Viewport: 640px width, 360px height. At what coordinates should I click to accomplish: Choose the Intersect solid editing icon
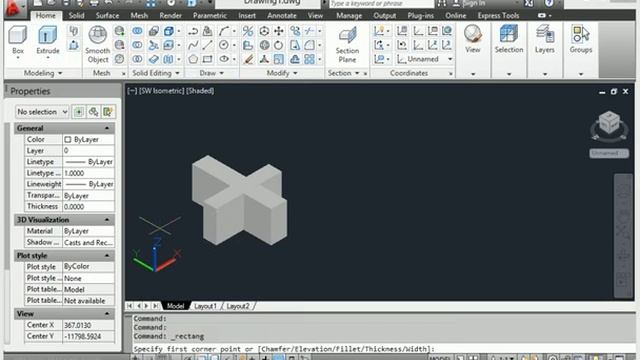pos(138,59)
